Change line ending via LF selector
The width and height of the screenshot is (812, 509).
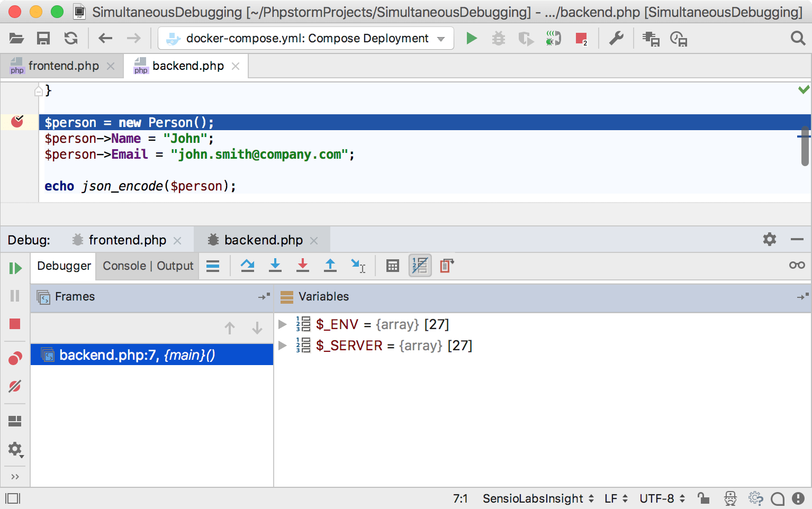click(612, 498)
